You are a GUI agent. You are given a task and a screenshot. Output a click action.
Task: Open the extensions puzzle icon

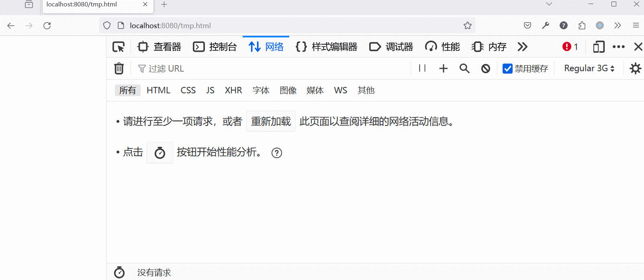pyautogui.click(x=582, y=26)
